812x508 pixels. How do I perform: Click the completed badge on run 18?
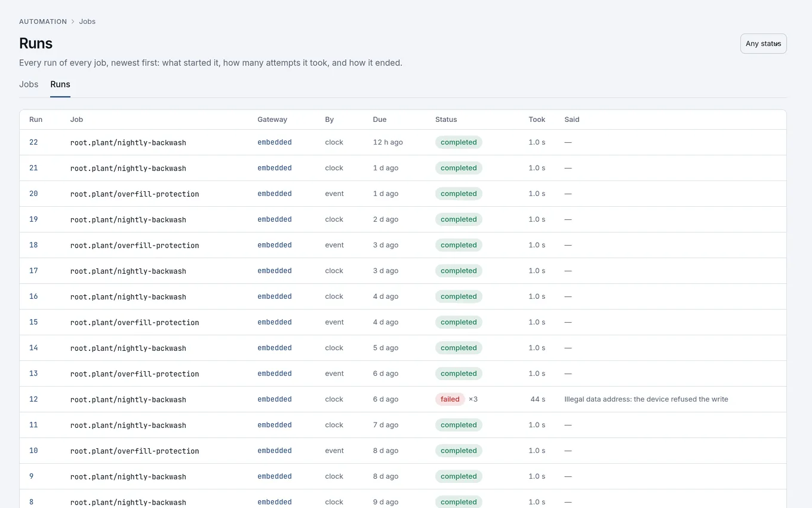click(x=459, y=245)
